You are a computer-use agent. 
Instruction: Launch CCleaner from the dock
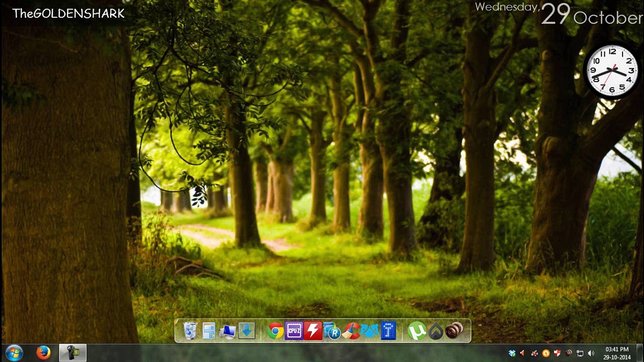tap(351, 331)
